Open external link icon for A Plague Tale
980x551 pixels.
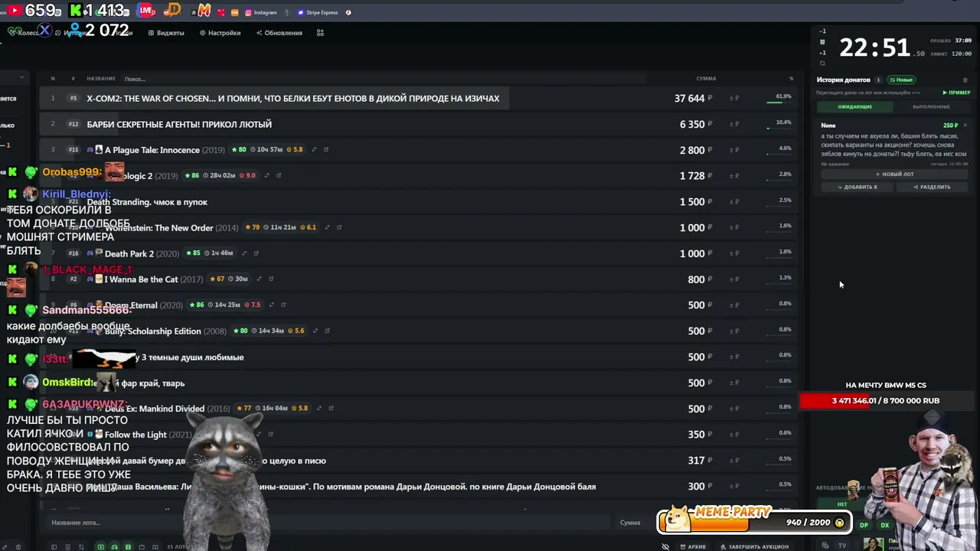pyautogui.click(x=325, y=150)
